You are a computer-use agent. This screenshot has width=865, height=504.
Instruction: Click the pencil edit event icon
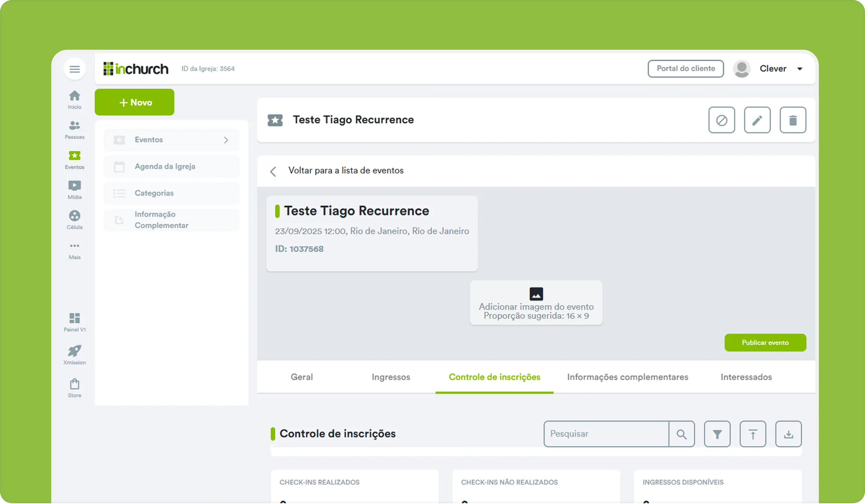[x=757, y=120]
